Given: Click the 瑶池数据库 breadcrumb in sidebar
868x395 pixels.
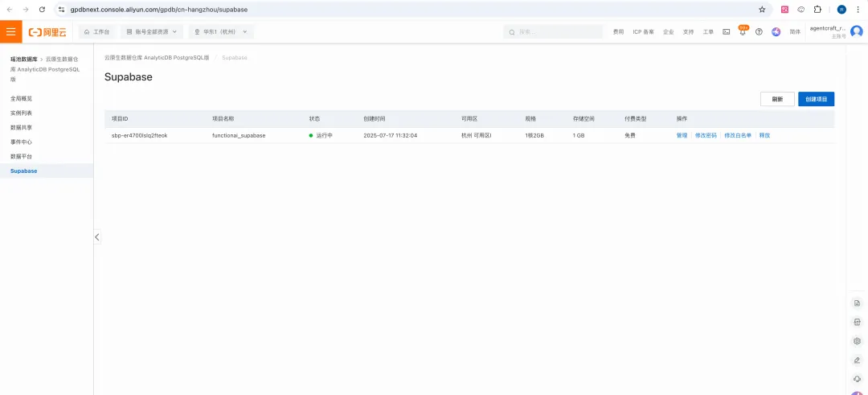Looking at the screenshot, I should [x=24, y=59].
